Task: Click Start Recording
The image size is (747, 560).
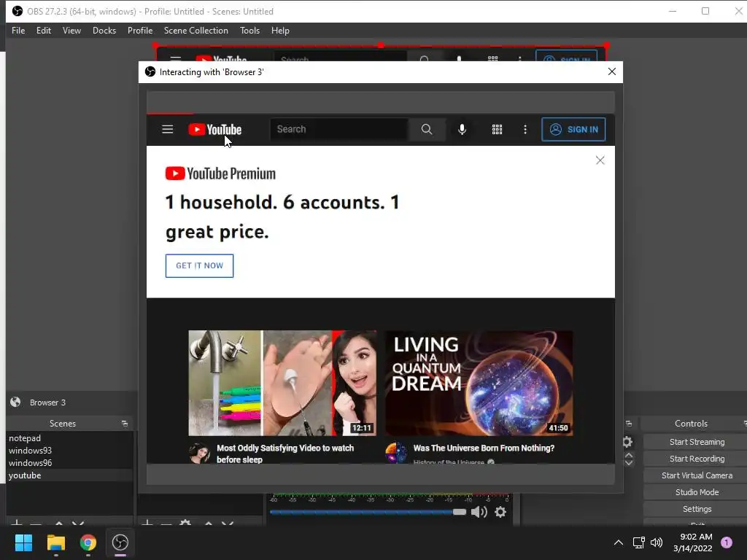Action: coord(697,459)
